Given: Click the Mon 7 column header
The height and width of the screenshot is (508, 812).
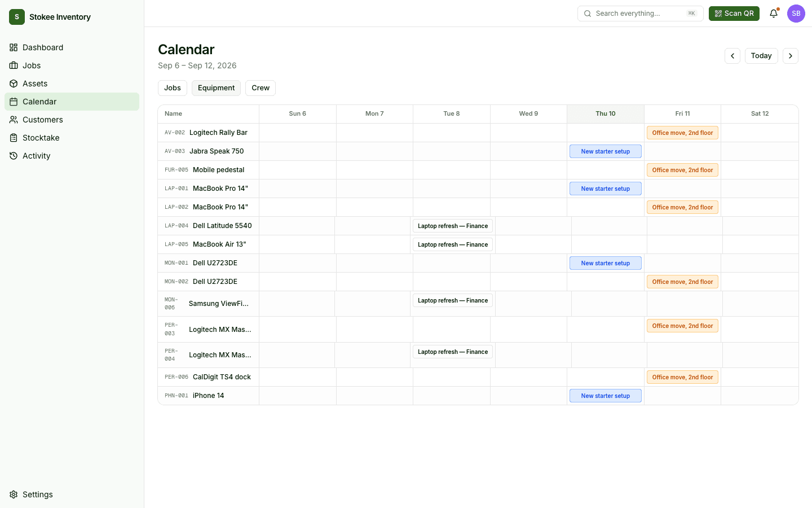Looking at the screenshot, I should tap(374, 114).
